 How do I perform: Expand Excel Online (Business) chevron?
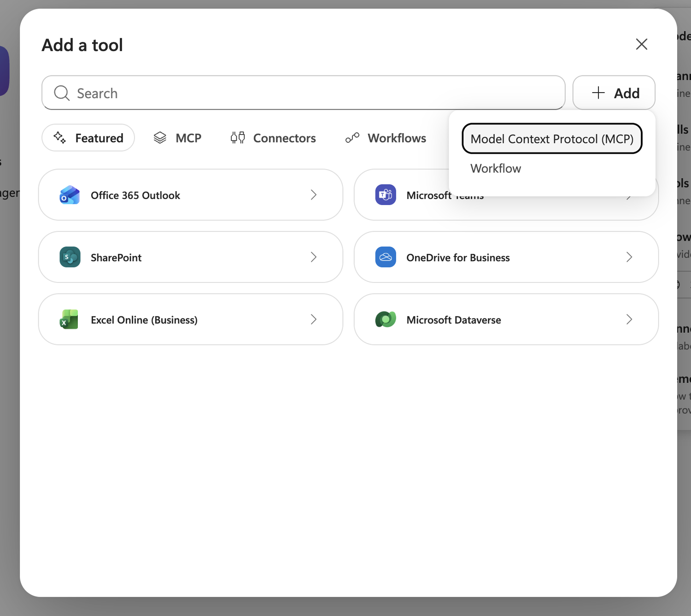click(314, 319)
